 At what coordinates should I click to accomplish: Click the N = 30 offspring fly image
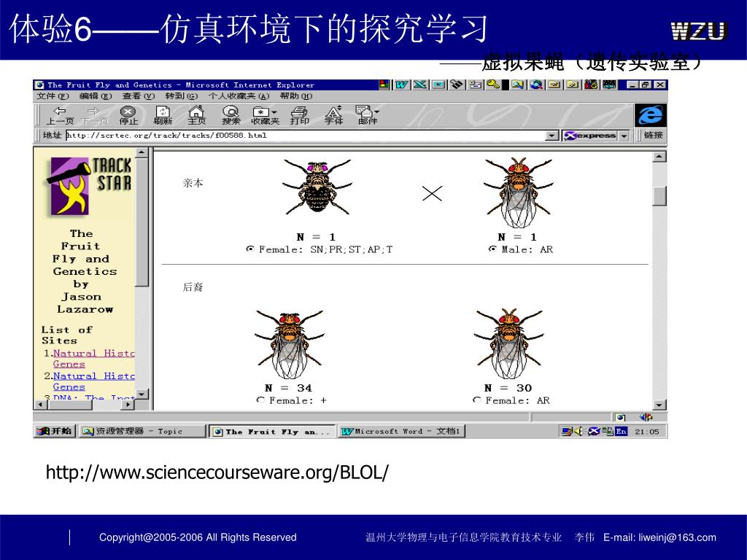click(509, 343)
